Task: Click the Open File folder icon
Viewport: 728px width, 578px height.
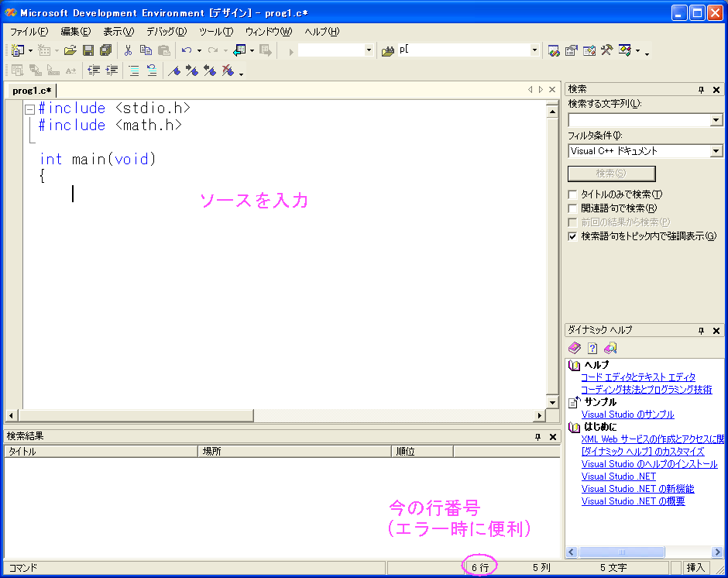Action: coord(70,50)
